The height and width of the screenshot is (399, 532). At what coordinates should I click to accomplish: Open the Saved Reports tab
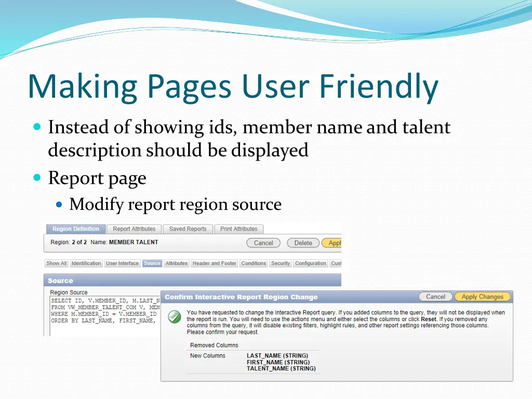coord(187,229)
